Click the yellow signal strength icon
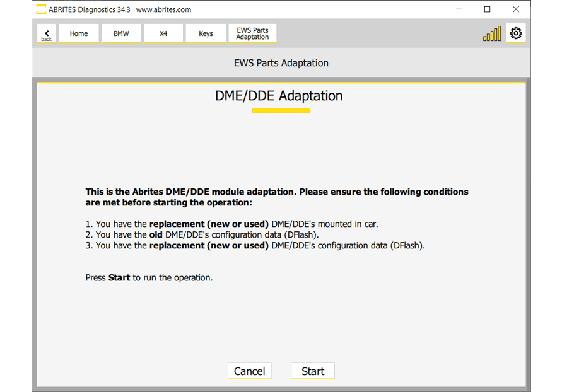Viewport: 562px width, 392px height. tap(492, 34)
